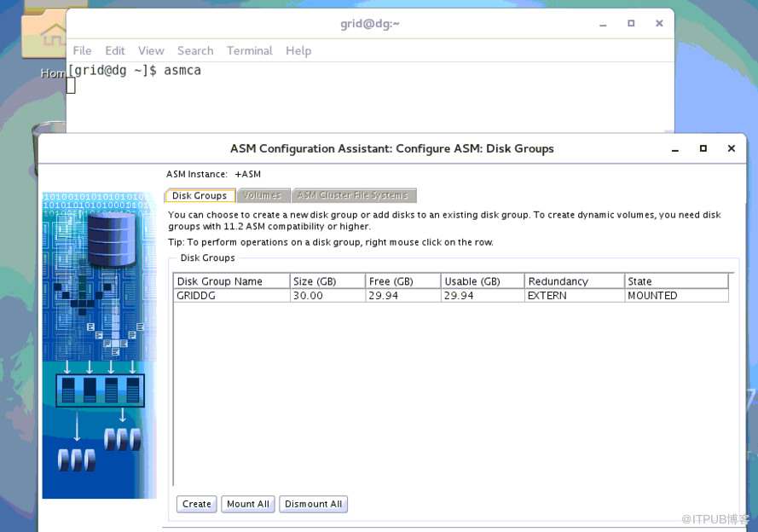Screen dimensions: 758x532
Task: Click the Mount All button
Action: [248, 504]
